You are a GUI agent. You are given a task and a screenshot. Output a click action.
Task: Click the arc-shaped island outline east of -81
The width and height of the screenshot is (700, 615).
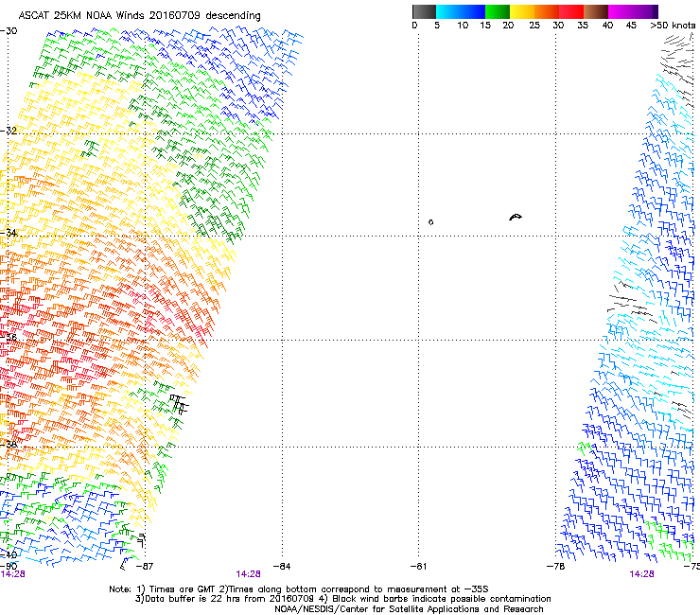tap(516, 217)
